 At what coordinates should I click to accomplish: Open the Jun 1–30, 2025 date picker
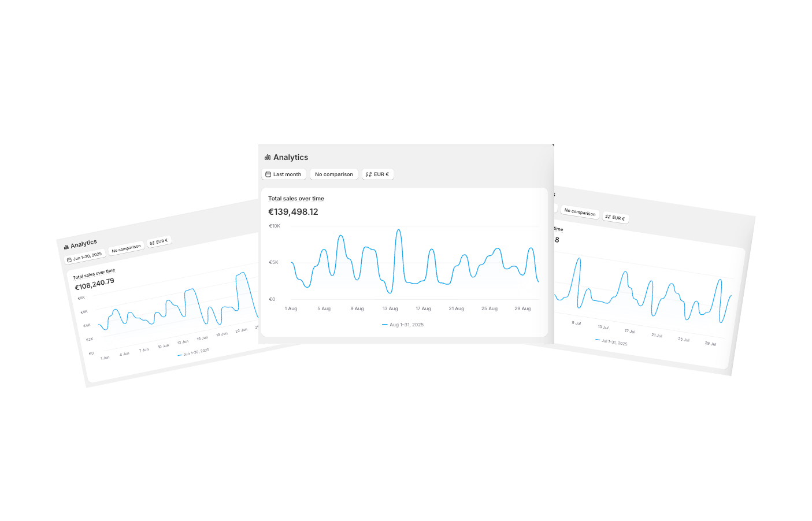[84, 256]
